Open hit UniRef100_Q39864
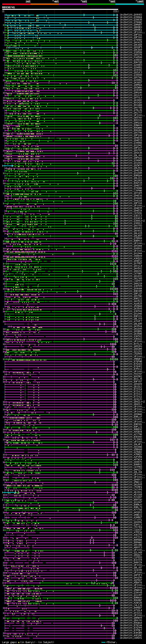This screenshot has width=146, height=644. click(131, 17)
